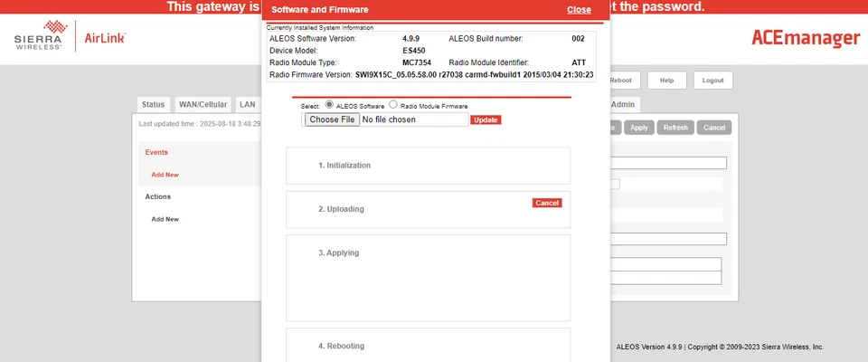Click the Reboot button
The image size is (868, 362).
[623, 81]
